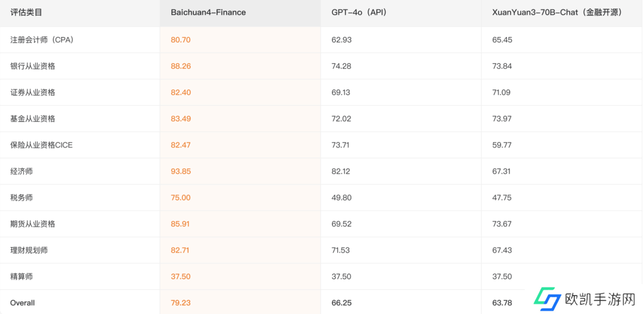Click the orange 93.85 score for 经济师
The width and height of the screenshot is (644, 314).
pyautogui.click(x=181, y=171)
